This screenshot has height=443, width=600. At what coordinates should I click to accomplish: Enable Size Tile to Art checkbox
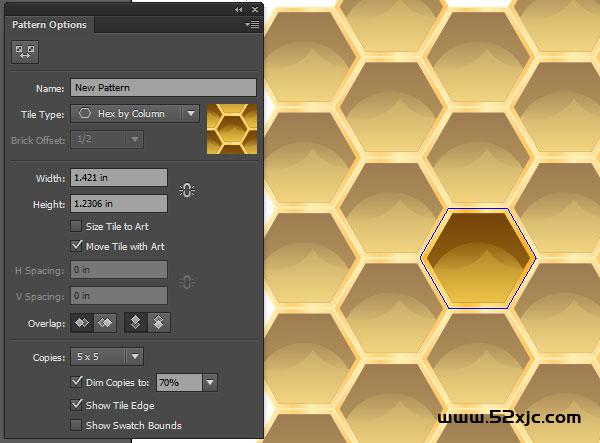coord(78,227)
